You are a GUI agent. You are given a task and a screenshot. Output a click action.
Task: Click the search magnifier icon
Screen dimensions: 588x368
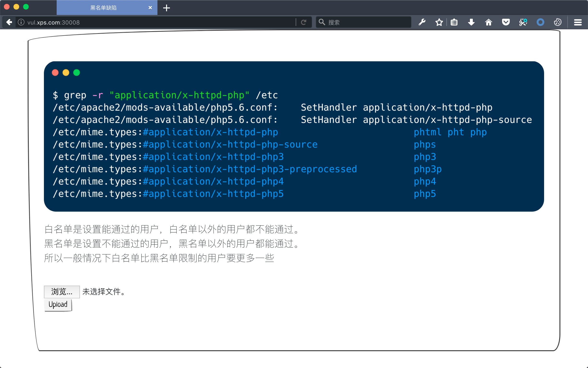click(x=322, y=22)
